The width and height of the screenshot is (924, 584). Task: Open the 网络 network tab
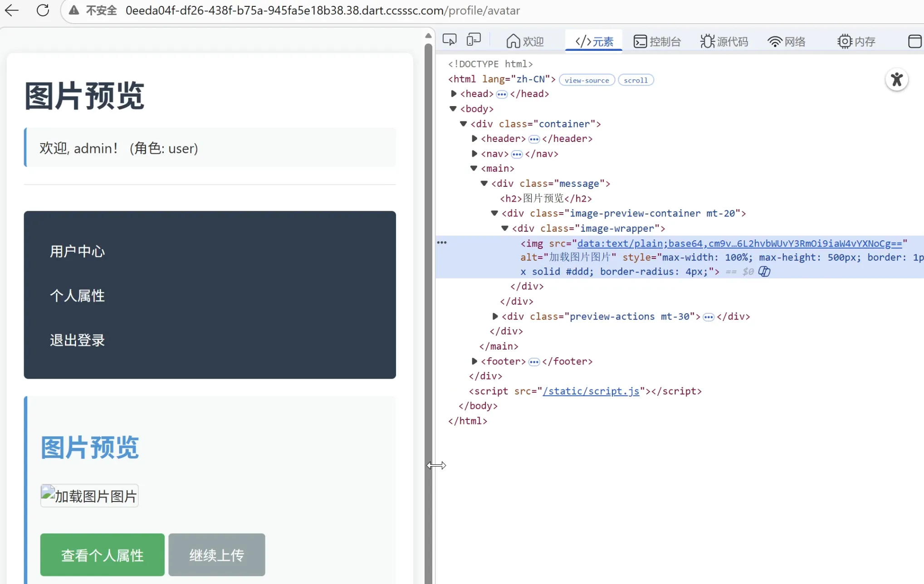786,41
